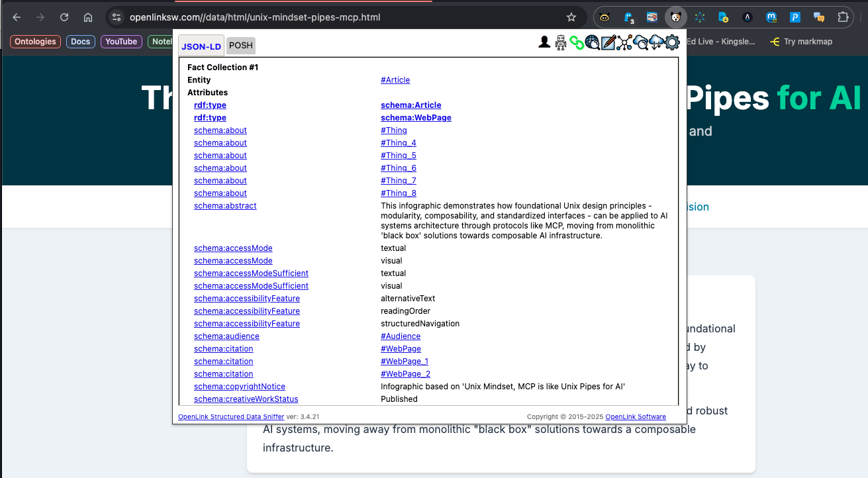
Task: Click the globe with magnifier icon
Action: [x=593, y=43]
